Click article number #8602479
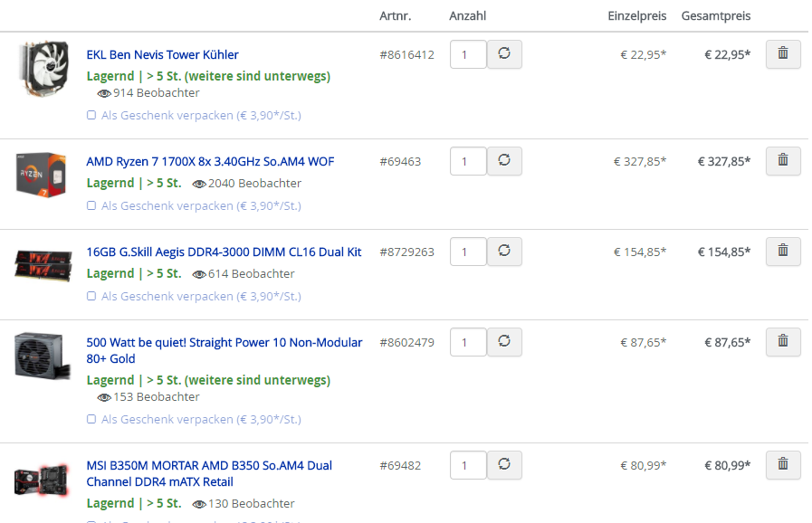Image resolution: width=812 pixels, height=523 pixels. pyautogui.click(x=406, y=343)
